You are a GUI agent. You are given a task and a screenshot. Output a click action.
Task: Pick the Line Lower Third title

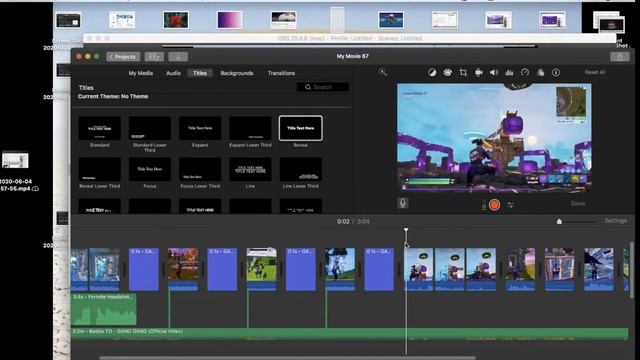click(300, 169)
